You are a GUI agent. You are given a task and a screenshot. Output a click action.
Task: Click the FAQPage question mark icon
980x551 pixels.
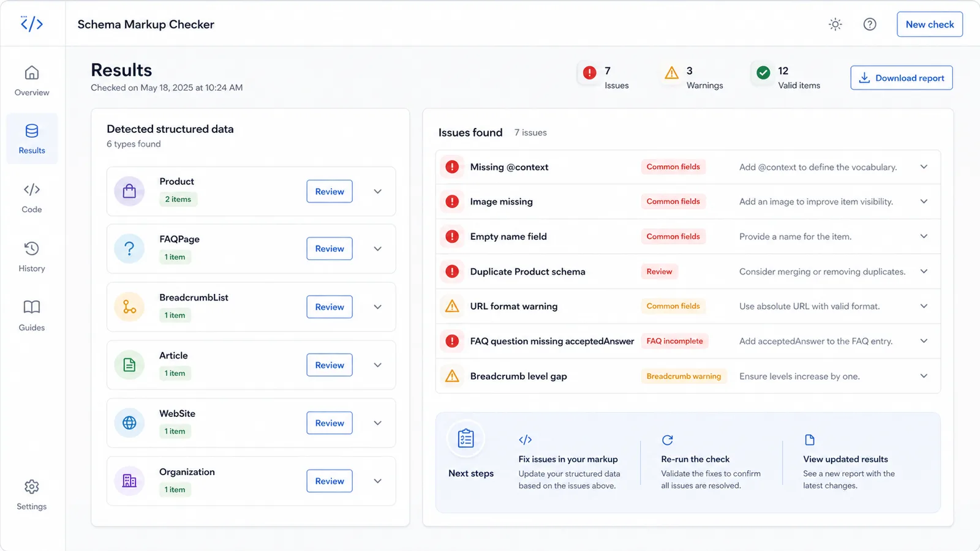[129, 249]
